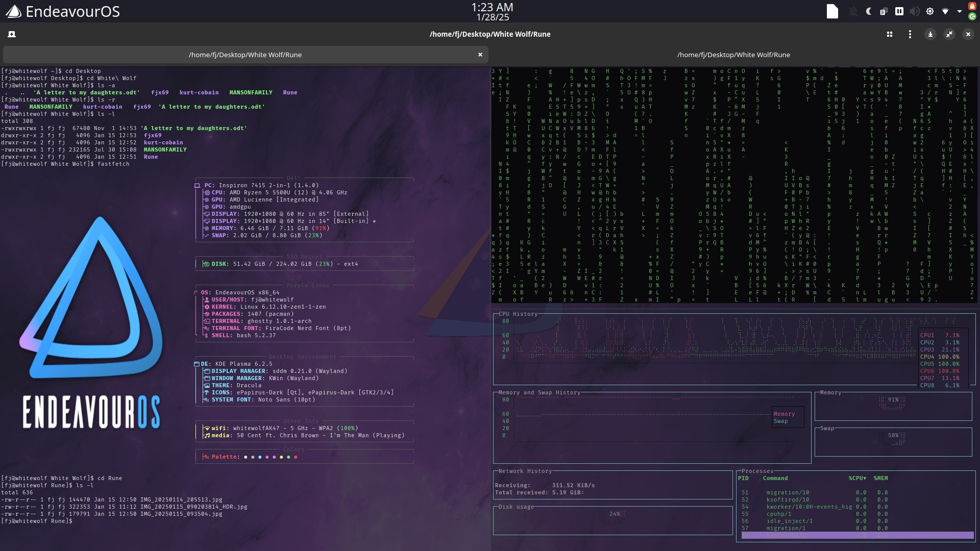Click the Total received 5.19 GiB text
This screenshot has width=980, height=551.
pos(539,492)
